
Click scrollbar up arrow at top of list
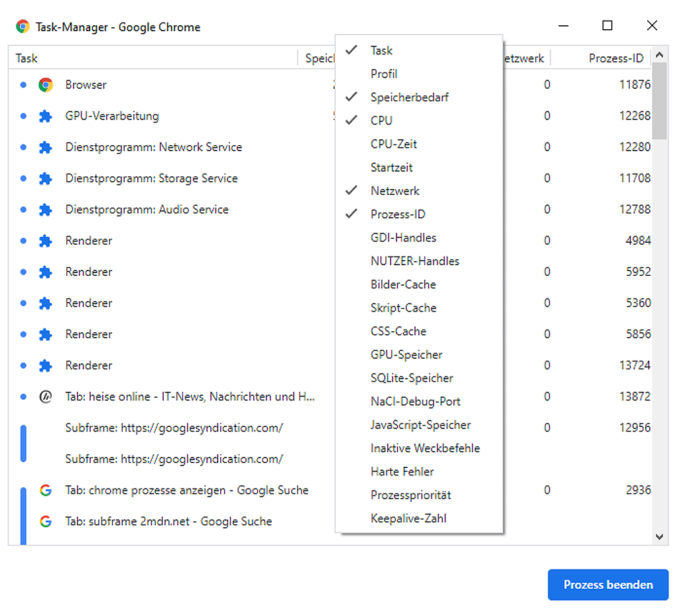click(x=659, y=57)
